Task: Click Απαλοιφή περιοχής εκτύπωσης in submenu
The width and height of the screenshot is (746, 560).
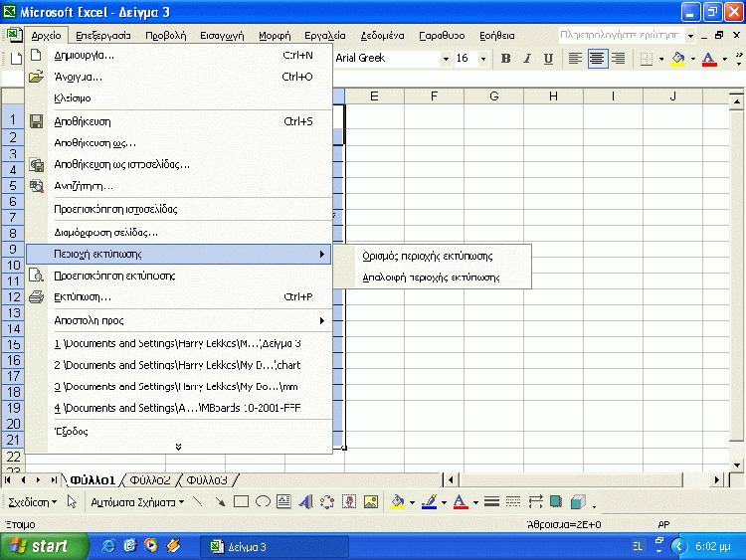Action: (x=432, y=278)
